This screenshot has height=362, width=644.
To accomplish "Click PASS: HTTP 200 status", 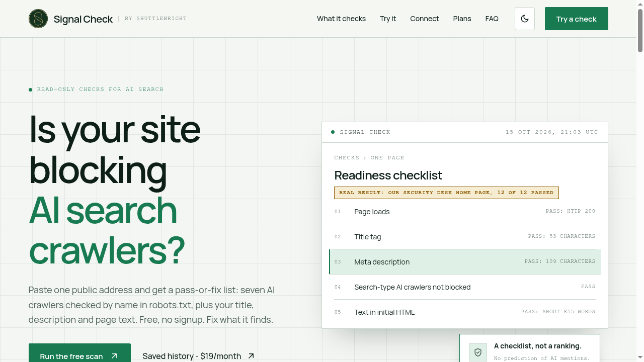I will coord(571,211).
